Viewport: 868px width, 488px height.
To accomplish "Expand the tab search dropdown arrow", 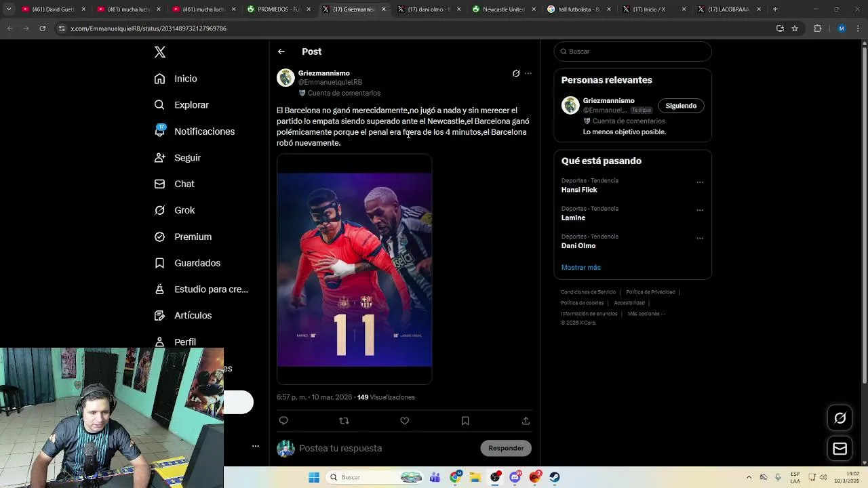I will coord(9,9).
